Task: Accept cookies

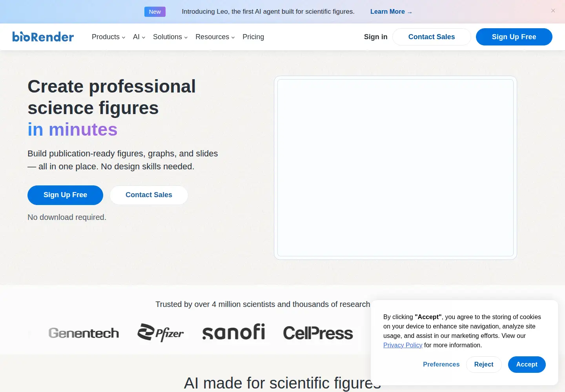Action: click(527, 365)
